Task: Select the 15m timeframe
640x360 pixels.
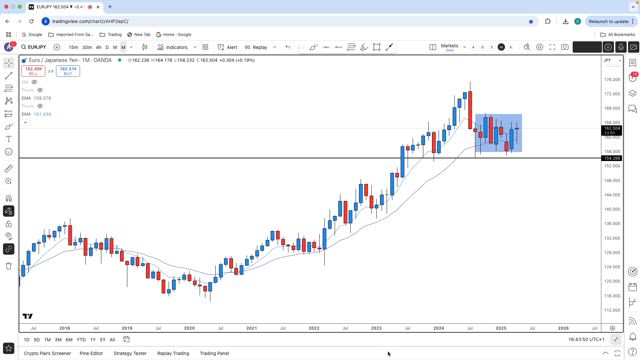Action: [x=73, y=47]
